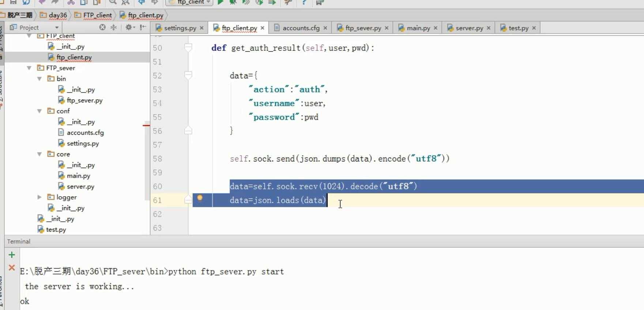Expand the logger folder

39,197
